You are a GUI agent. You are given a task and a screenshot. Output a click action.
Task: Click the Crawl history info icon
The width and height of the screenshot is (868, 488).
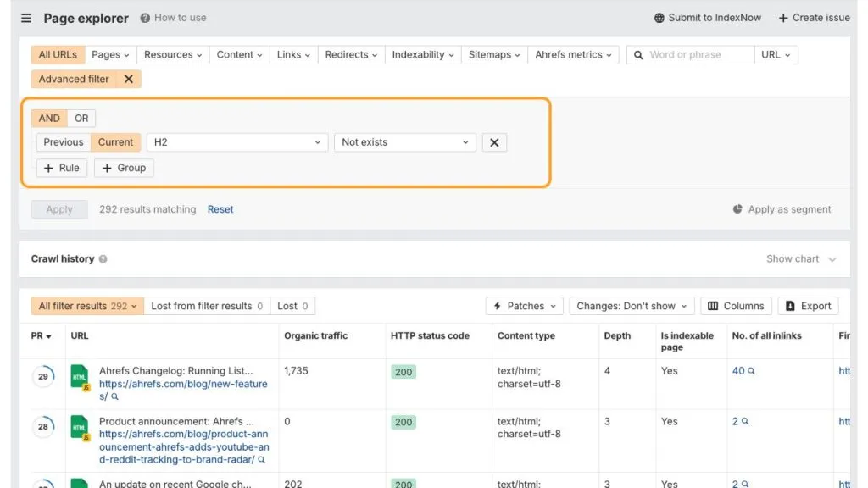[103, 259]
